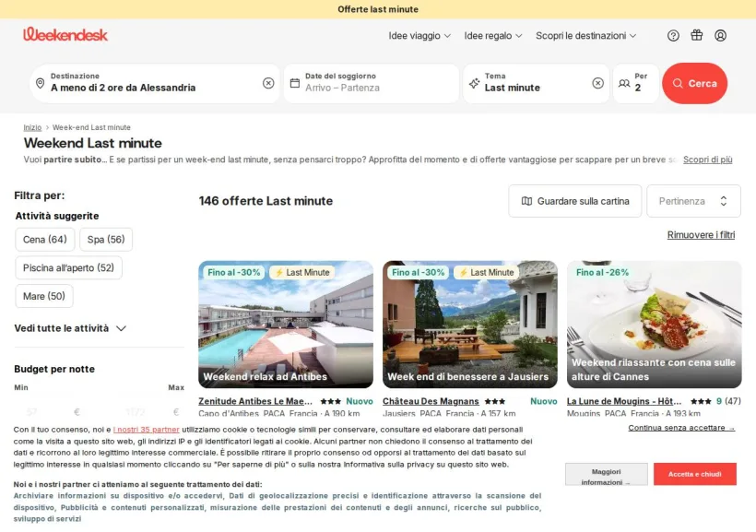Select the Date del soggiorno field
The image size is (756, 532).
372,83
